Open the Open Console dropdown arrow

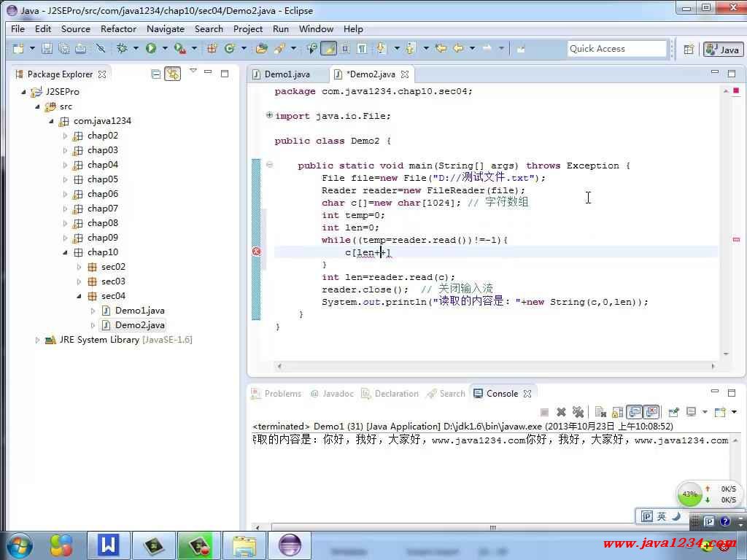click(734, 412)
